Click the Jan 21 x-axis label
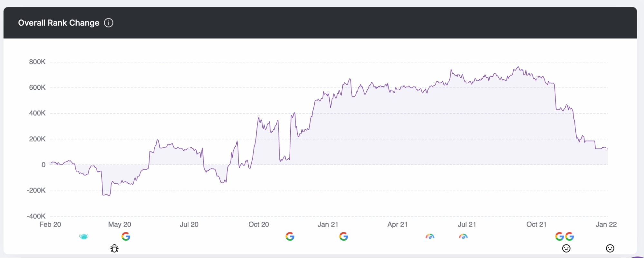Viewport: 644px width, 258px height. [328, 225]
